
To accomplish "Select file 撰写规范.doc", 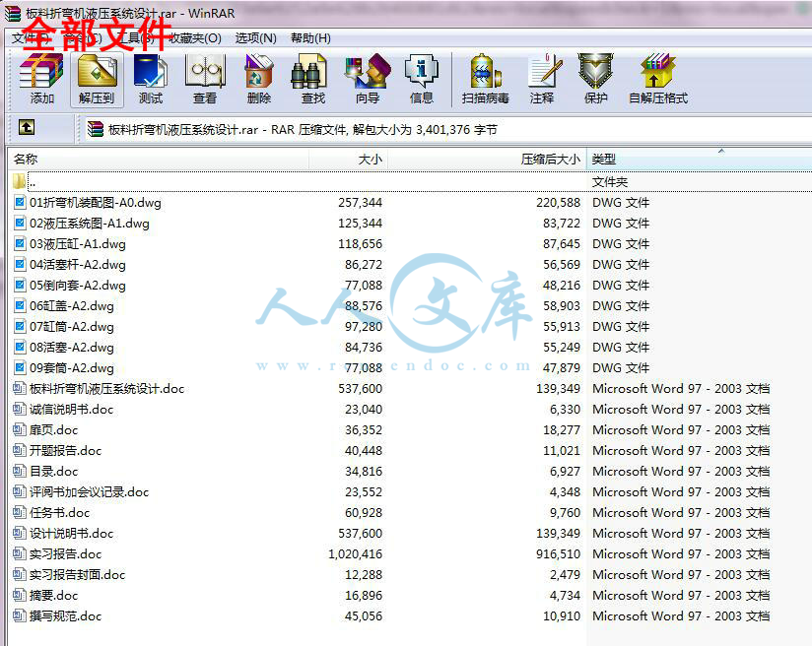I will tap(65, 616).
